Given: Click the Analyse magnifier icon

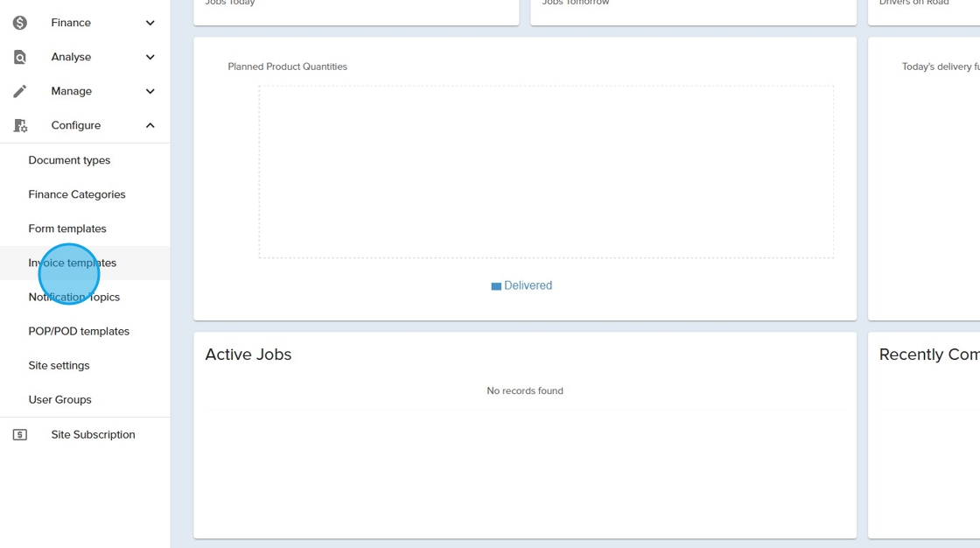Looking at the screenshot, I should click(20, 57).
